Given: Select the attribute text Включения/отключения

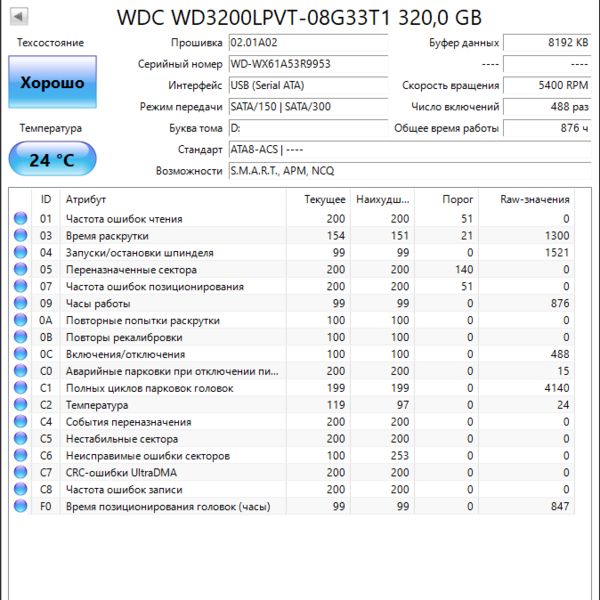Looking at the screenshot, I should coord(125,354).
